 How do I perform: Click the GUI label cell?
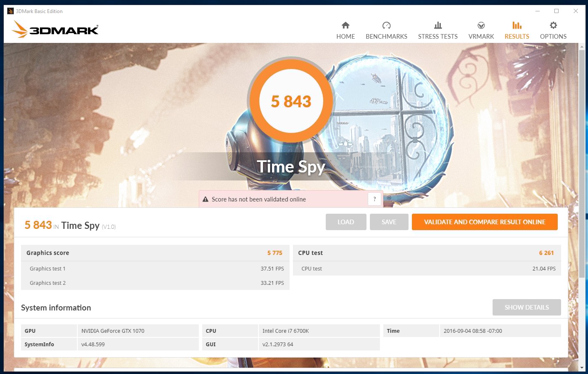(230, 345)
